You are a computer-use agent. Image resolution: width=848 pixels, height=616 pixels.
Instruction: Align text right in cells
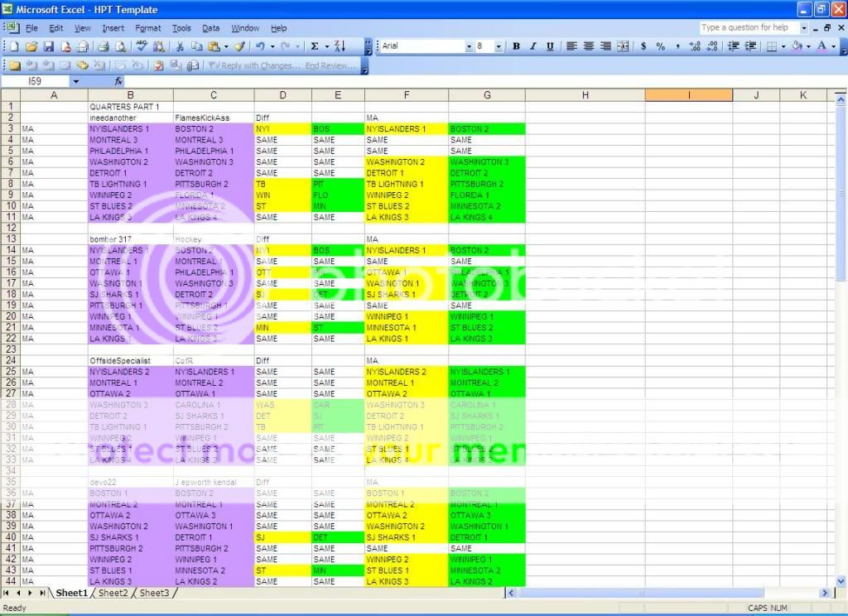point(605,46)
